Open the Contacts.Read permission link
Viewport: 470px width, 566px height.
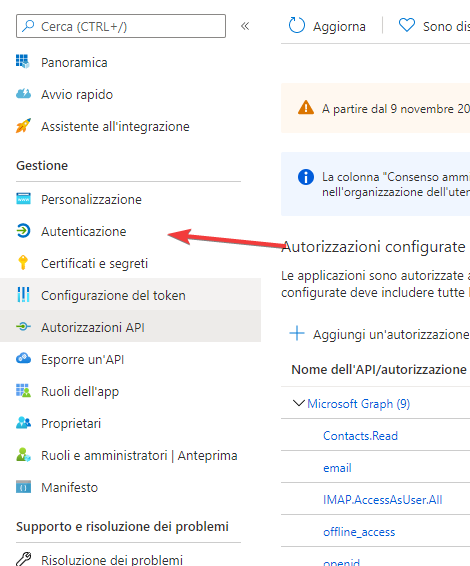pos(360,436)
